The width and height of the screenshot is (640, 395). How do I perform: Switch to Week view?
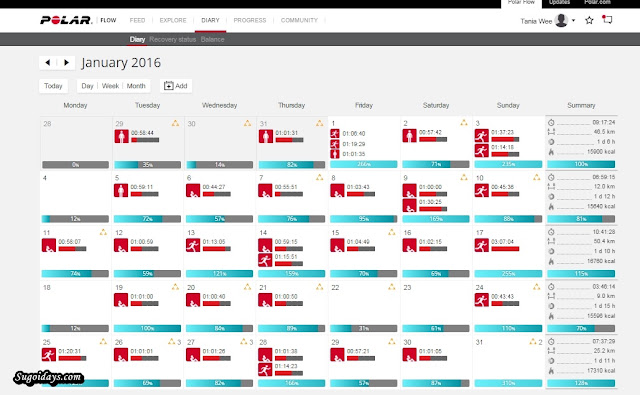click(110, 86)
